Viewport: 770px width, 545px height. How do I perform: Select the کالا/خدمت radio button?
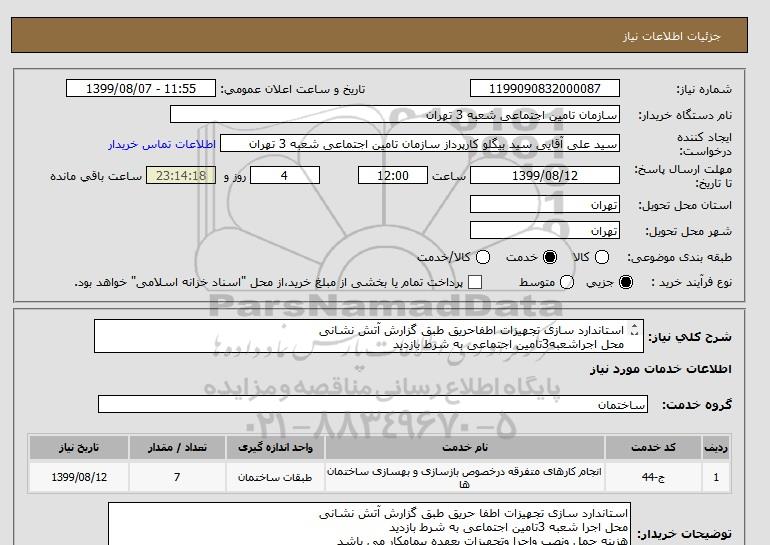(483, 257)
